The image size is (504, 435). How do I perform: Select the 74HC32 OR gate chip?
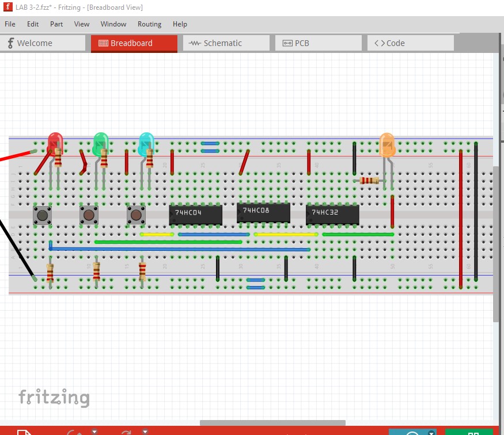click(x=332, y=215)
